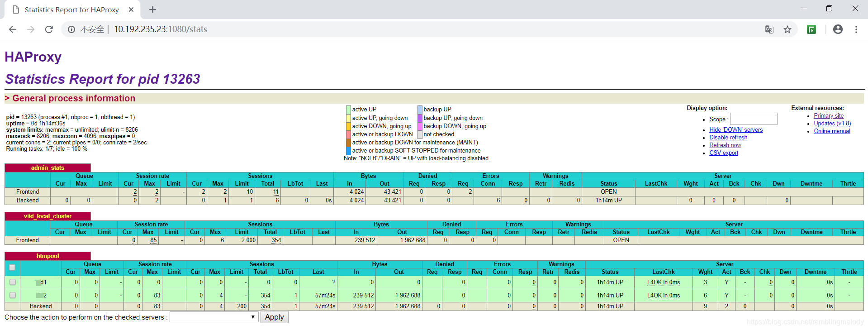Click the OPEN status in admin_stats Frontend
Viewport: 868px width, 330px height.
[x=608, y=192]
